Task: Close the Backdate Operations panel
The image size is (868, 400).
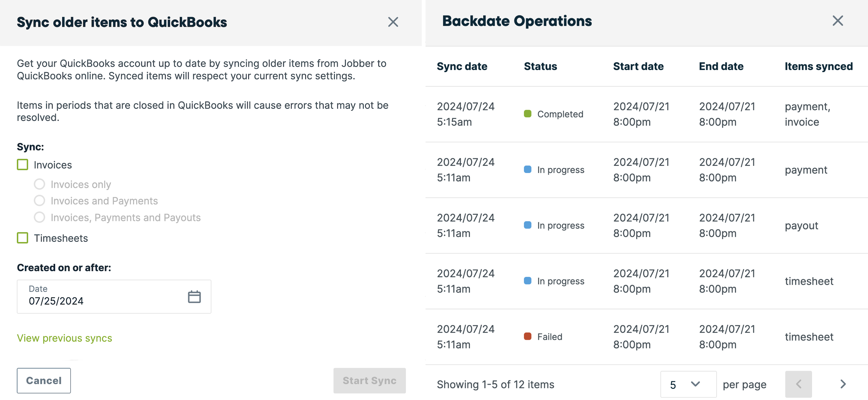Action: (838, 21)
